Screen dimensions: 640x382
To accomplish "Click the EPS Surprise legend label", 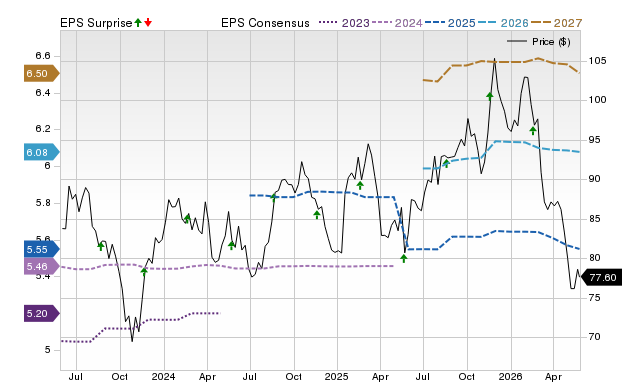I will pos(96,23).
